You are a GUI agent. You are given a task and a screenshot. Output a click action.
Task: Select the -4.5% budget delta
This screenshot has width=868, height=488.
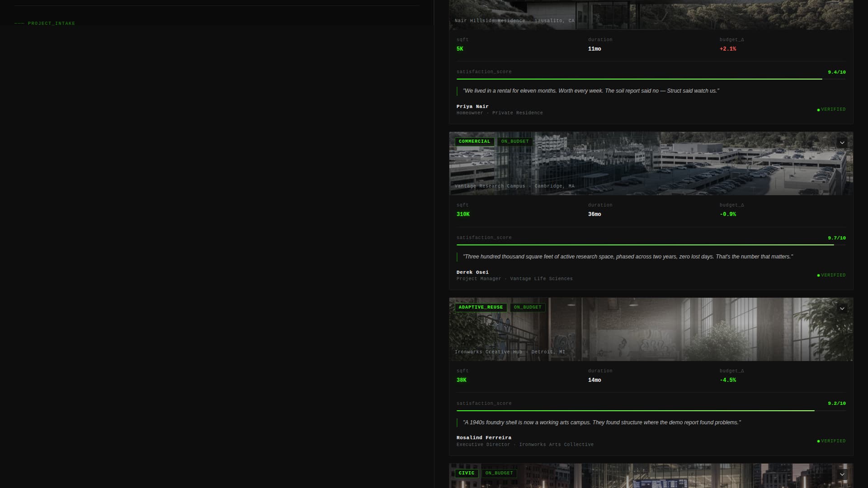pos(728,380)
